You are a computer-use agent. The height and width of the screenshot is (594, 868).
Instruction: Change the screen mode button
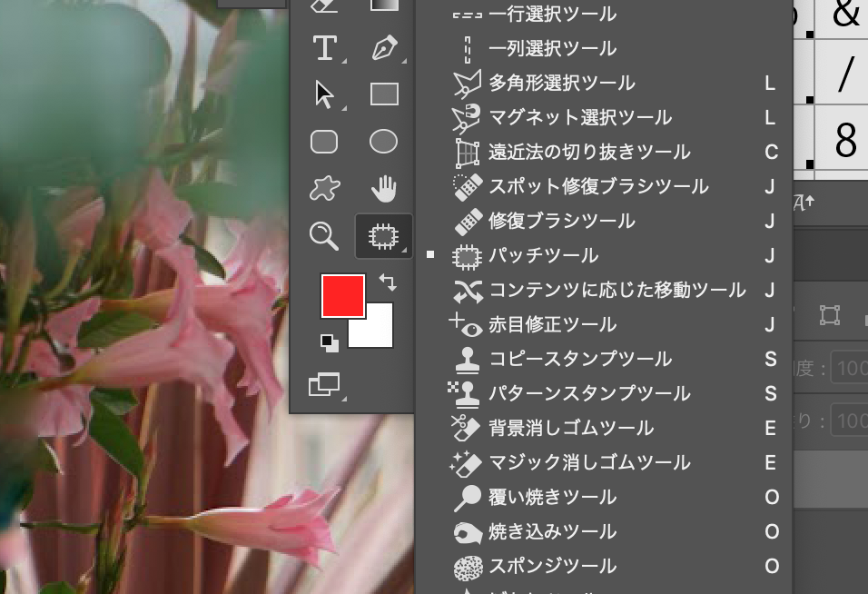pos(324,385)
